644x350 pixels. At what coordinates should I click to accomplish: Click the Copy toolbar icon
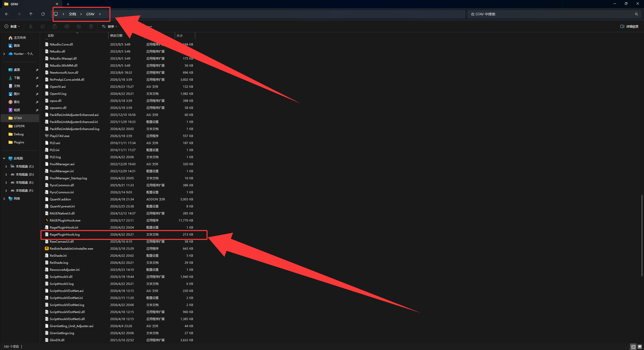point(43,26)
